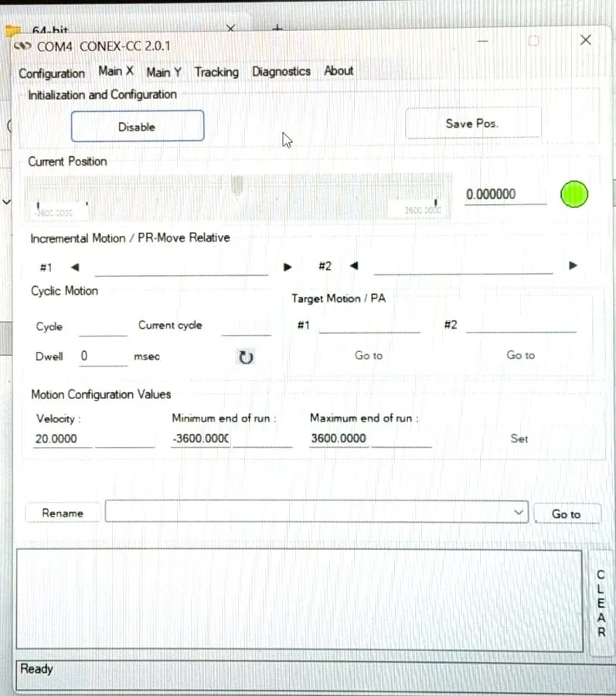This screenshot has width=616, height=696.
Task: Click the incremental motion #2 step field
Action: (463, 267)
